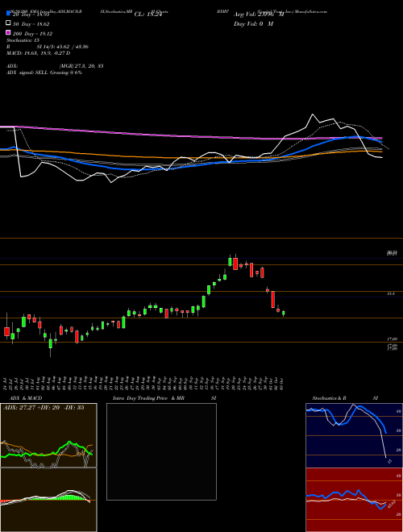This screenshot has height=532, width=403.
Task: Click the last green candlestick on the chart
Action: 284,314
